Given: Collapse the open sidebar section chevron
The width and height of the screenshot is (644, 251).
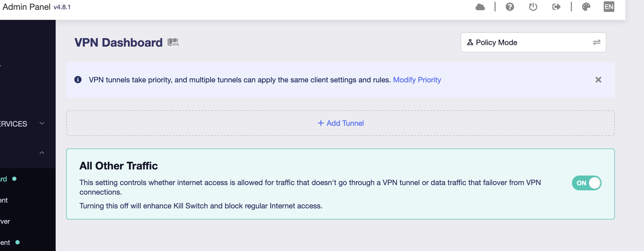Looking at the screenshot, I should 42,153.
